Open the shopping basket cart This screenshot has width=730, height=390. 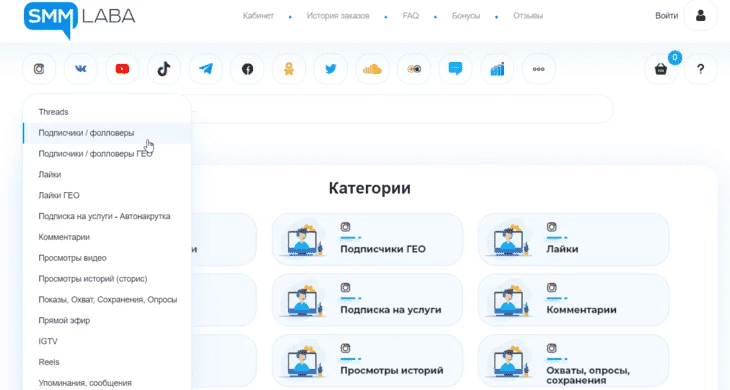pyautogui.click(x=661, y=69)
